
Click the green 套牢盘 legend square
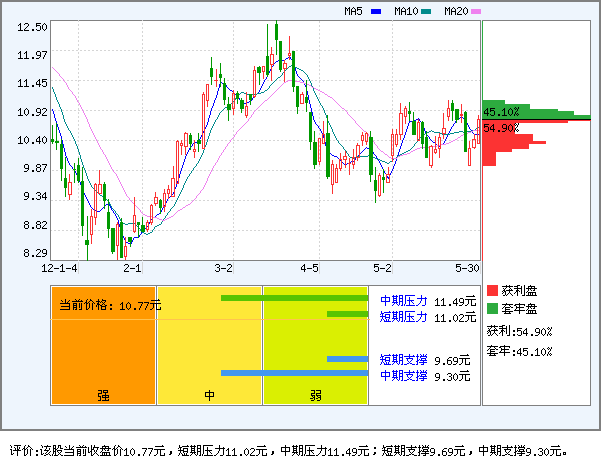click(x=492, y=308)
